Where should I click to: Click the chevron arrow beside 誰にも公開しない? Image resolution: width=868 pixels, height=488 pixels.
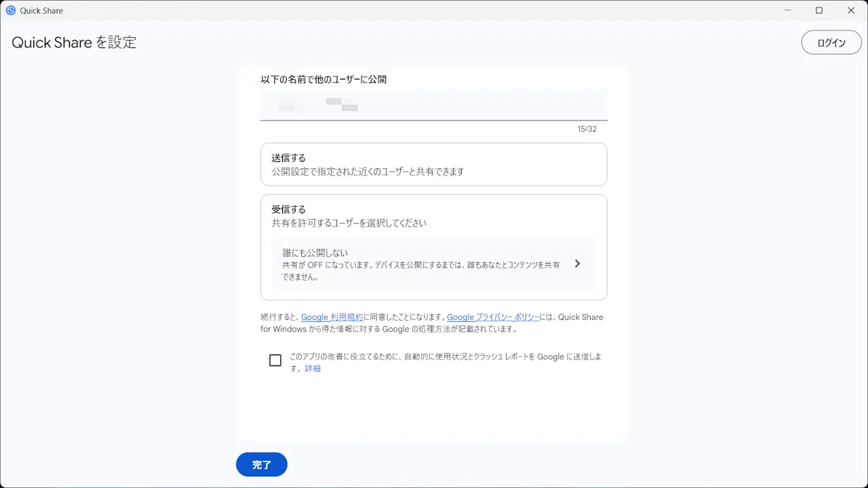577,264
